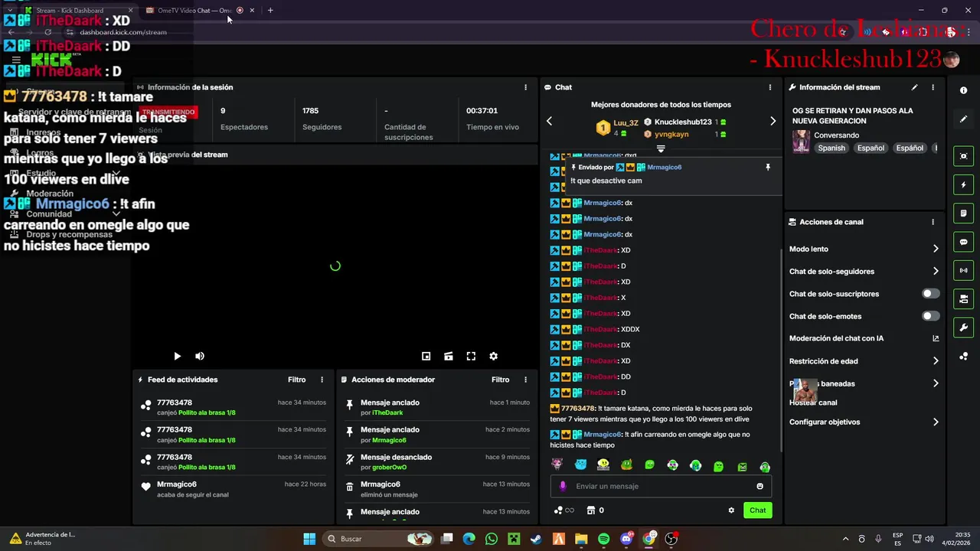
Task: Open OBS Studio from the taskbar
Action: coord(671,539)
